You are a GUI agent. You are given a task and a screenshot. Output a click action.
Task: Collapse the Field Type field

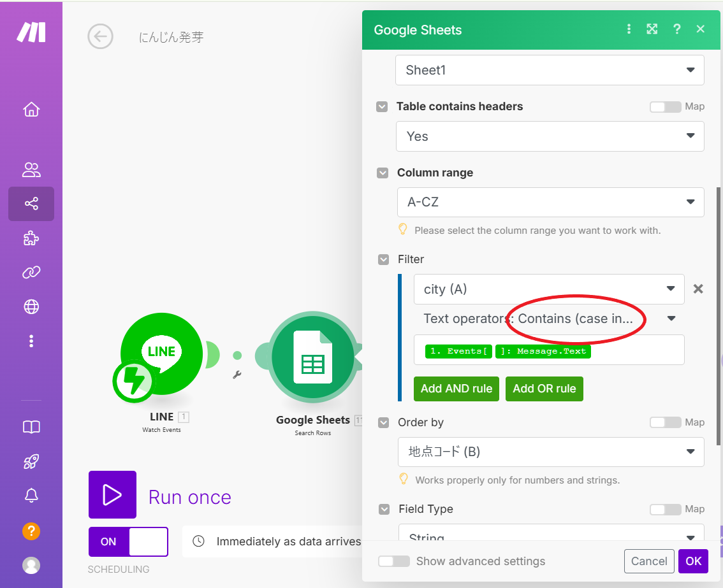tap(384, 509)
